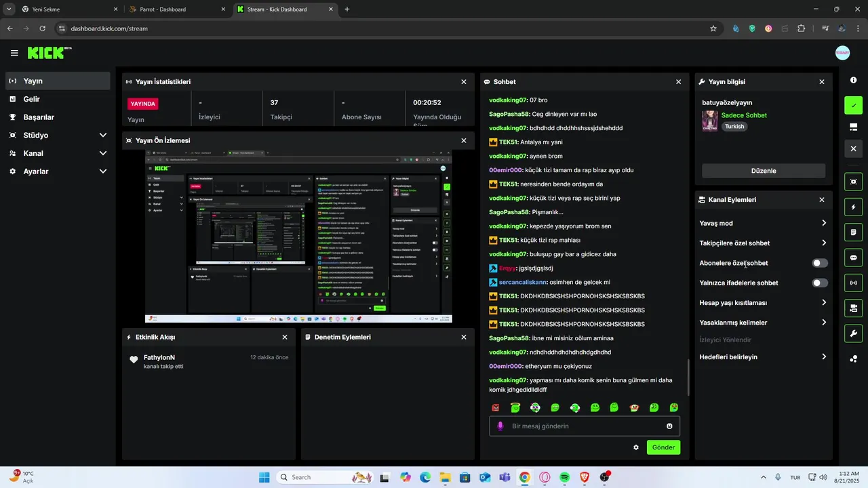Click the chat message input field
The width and height of the screenshot is (868, 488).
[x=585, y=426]
